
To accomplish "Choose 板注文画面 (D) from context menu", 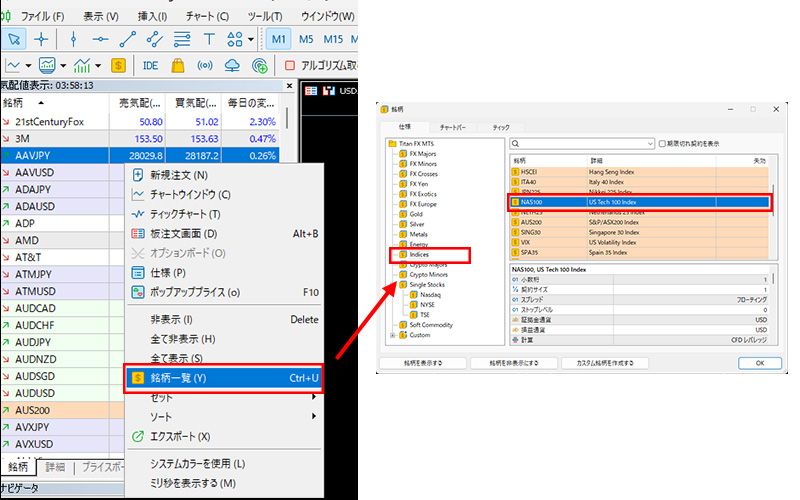I will (x=224, y=234).
